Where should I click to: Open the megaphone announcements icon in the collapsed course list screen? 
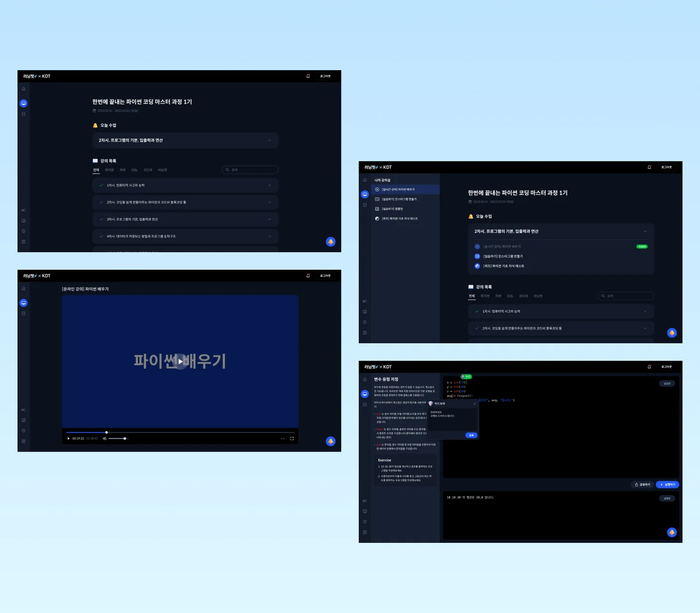pos(23,210)
